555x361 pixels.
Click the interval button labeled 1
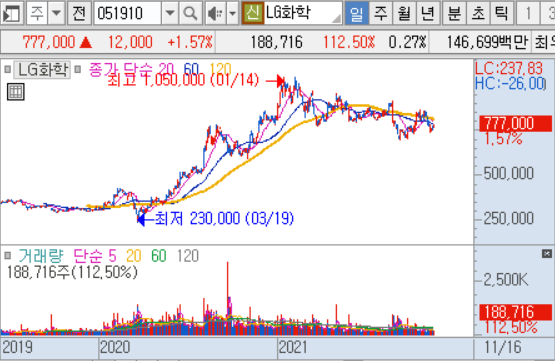pos(528,13)
